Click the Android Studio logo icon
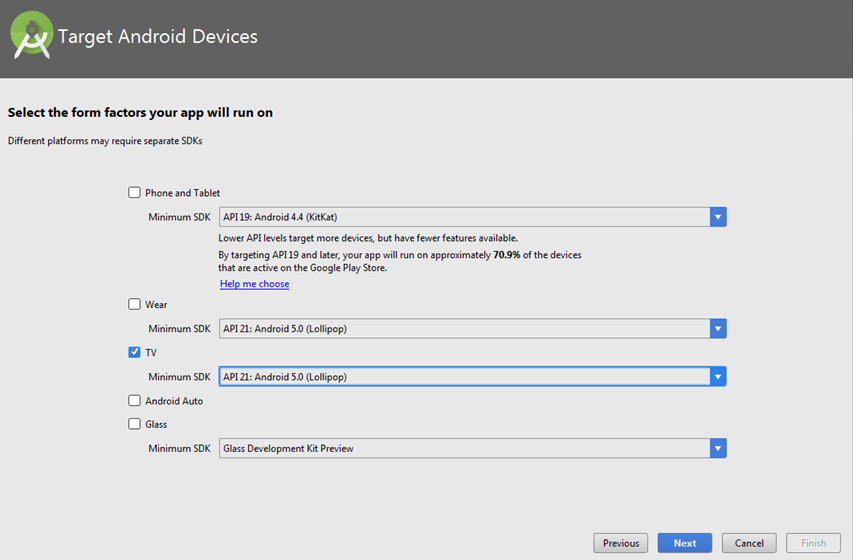 31,37
